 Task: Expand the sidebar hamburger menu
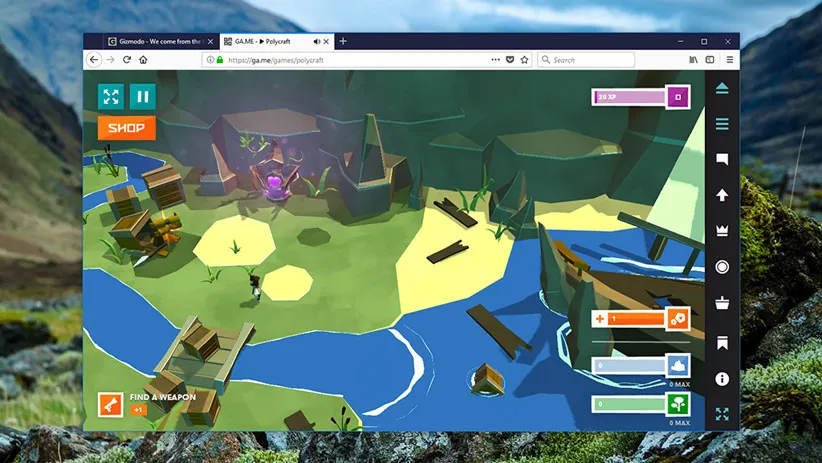tap(722, 124)
